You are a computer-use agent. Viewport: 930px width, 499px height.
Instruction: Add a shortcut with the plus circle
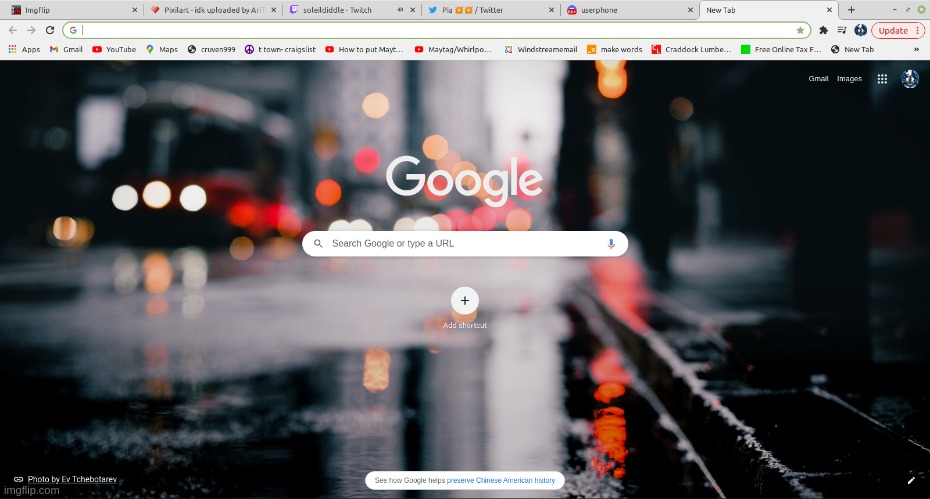click(x=465, y=301)
